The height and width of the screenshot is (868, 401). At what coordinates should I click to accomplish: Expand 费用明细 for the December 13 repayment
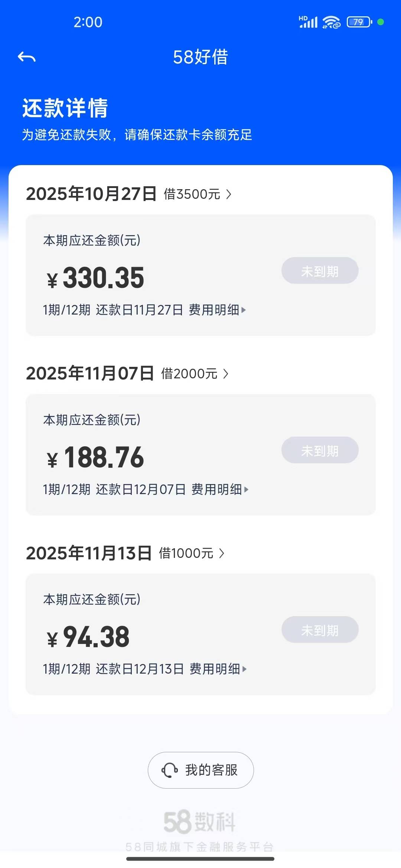click(218, 669)
